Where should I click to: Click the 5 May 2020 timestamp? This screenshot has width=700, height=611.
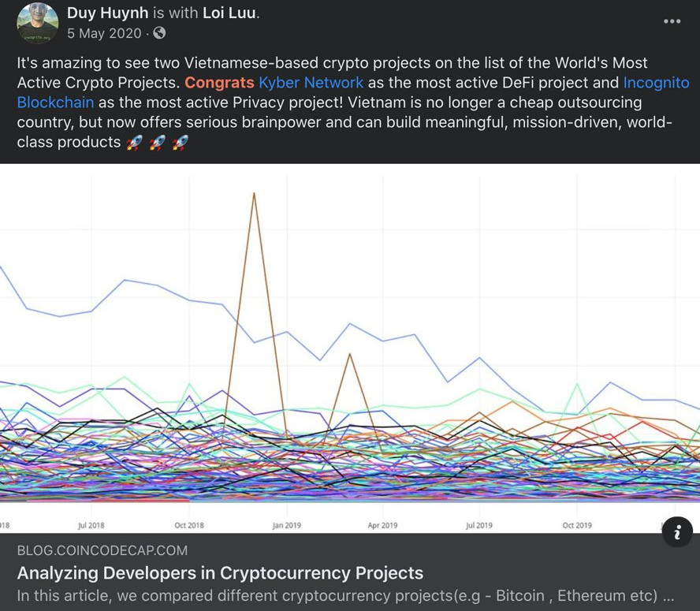[104, 33]
